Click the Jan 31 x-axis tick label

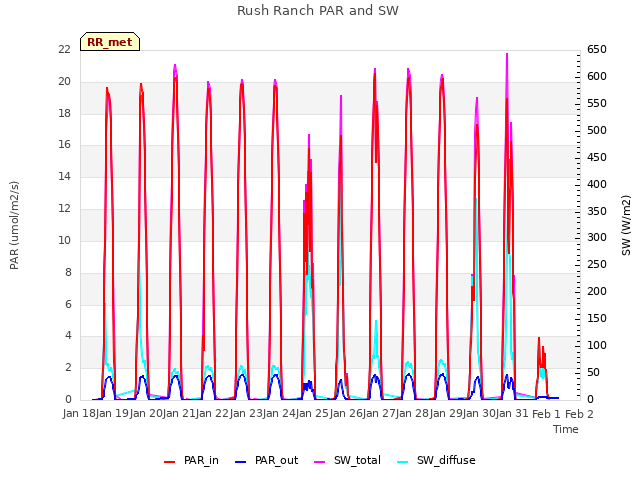pyautogui.click(x=512, y=414)
